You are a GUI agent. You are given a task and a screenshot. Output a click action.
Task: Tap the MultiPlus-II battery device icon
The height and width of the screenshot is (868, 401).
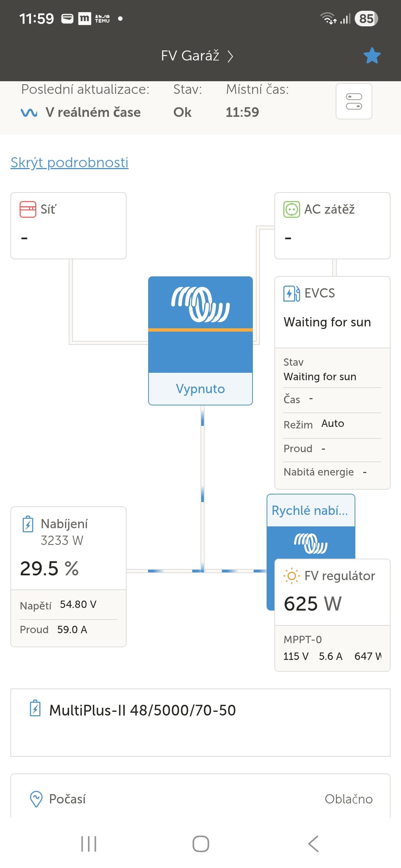[35, 708]
